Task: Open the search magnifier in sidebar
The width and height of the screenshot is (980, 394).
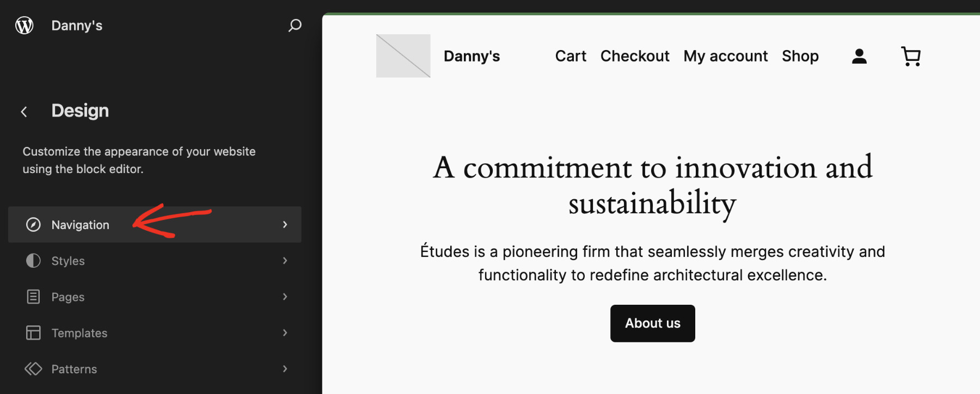Action: [295, 26]
